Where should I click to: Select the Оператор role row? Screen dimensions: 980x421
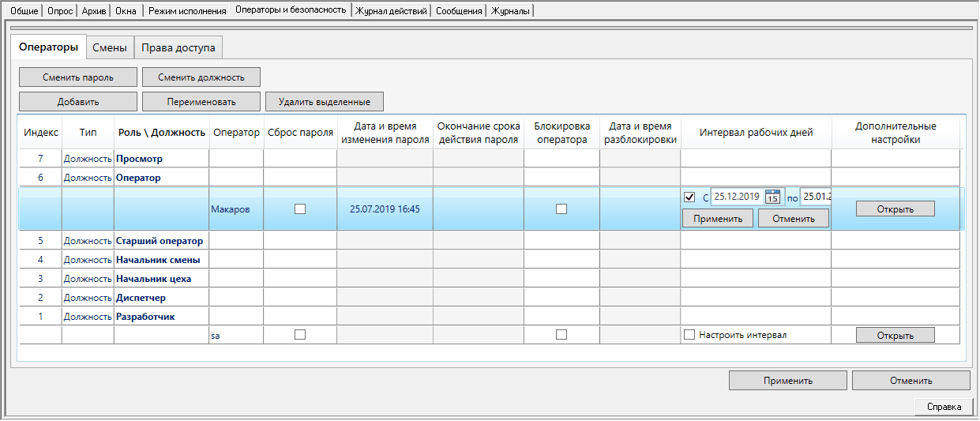click(x=490, y=178)
